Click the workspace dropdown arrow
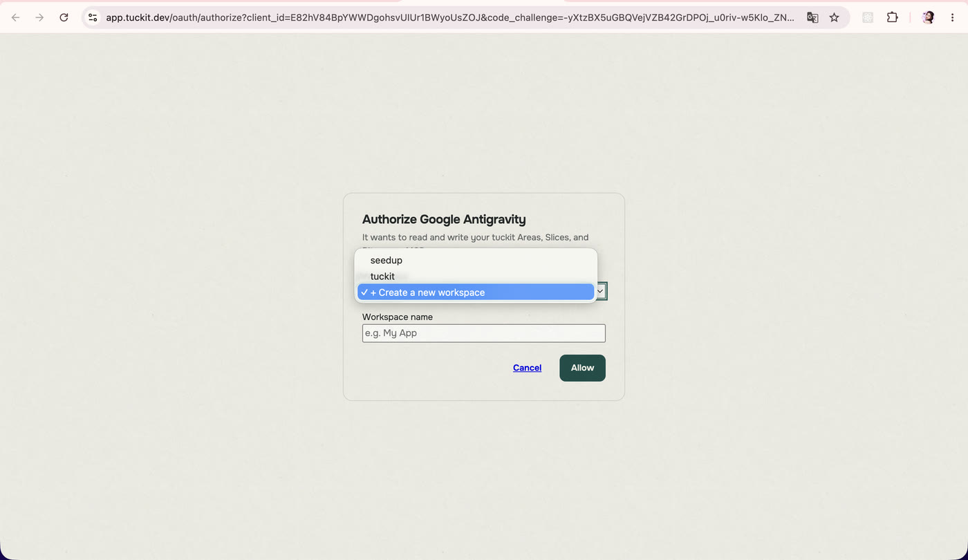This screenshot has width=968, height=560. point(600,292)
